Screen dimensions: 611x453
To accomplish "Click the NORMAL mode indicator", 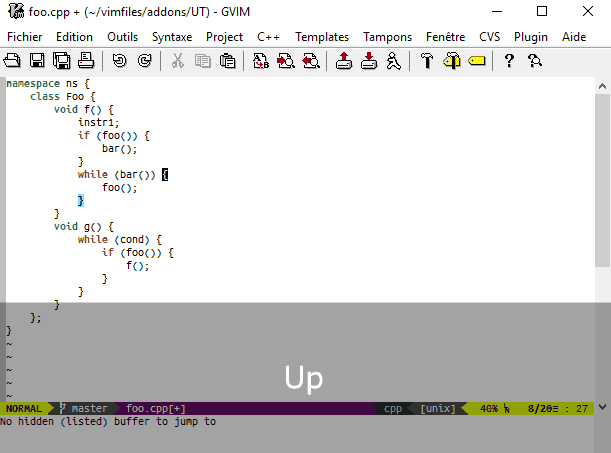I will click(24, 409).
